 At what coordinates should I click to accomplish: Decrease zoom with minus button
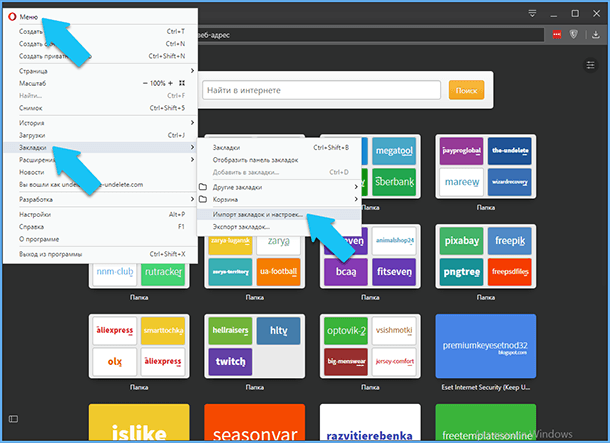click(145, 83)
